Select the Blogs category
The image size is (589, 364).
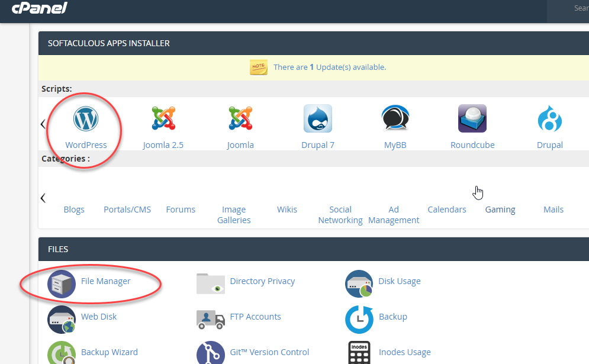click(74, 210)
